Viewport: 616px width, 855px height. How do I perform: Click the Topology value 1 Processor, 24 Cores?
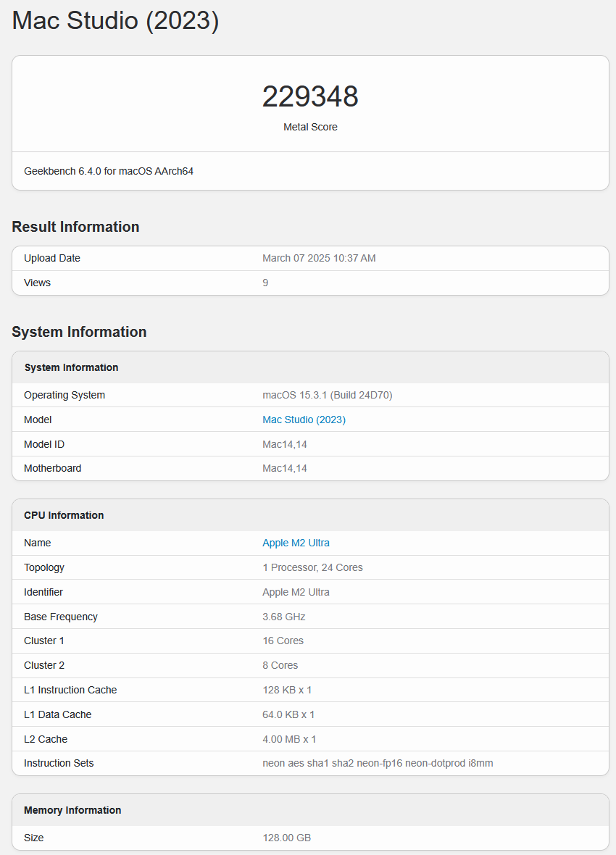point(312,567)
